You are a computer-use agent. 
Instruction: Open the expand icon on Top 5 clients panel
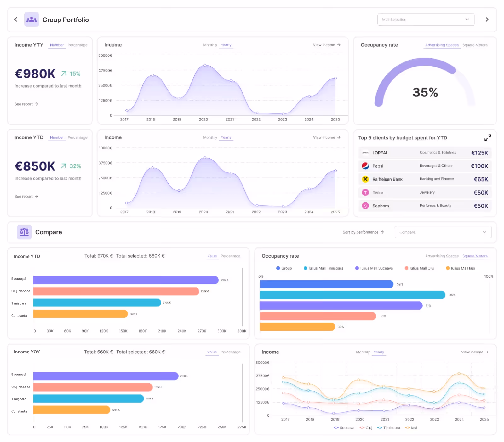pos(488,138)
